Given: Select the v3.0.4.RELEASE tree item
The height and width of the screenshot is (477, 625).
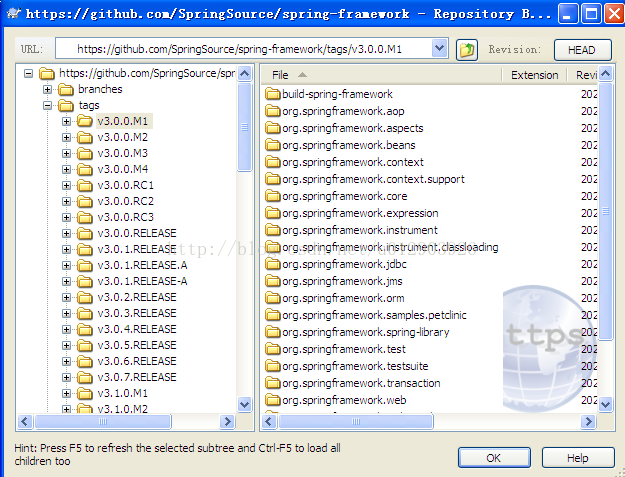Looking at the screenshot, I should click(x=137, y=329).
